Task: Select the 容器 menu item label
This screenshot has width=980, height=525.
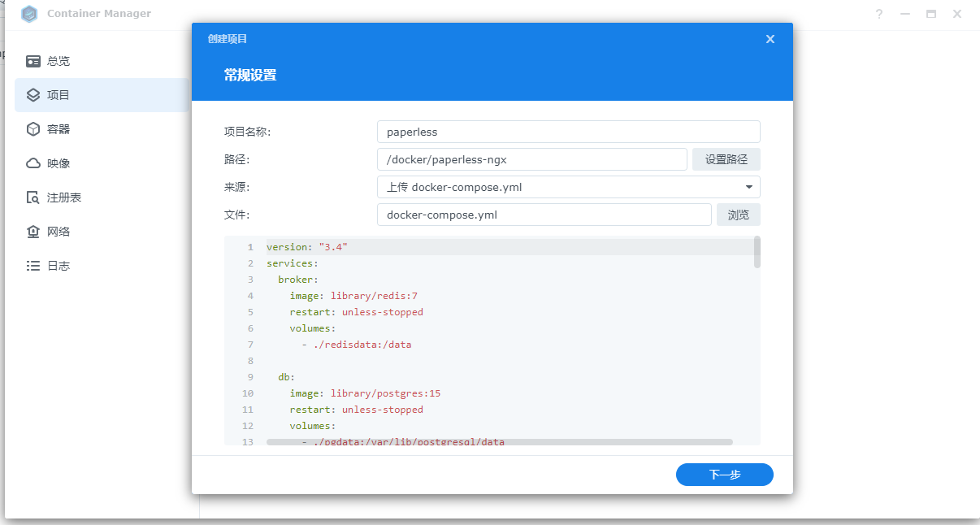Action: coord(59,129)
